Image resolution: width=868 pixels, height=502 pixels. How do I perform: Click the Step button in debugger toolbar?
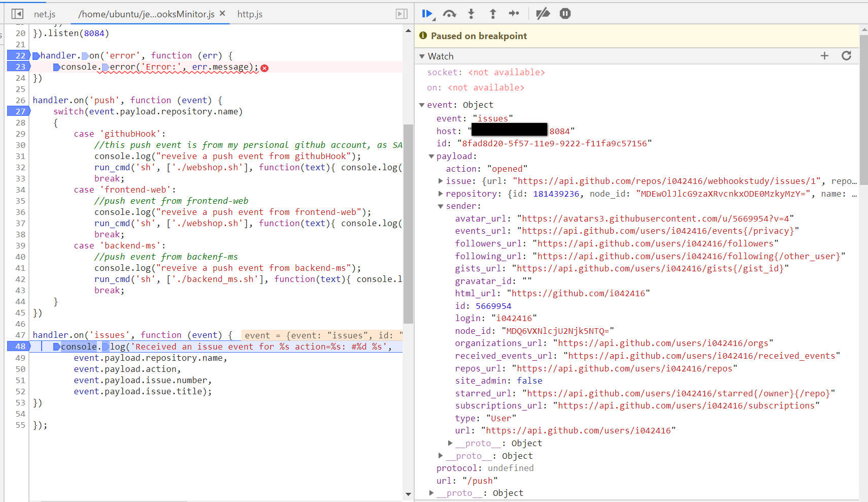click(514, 14)
